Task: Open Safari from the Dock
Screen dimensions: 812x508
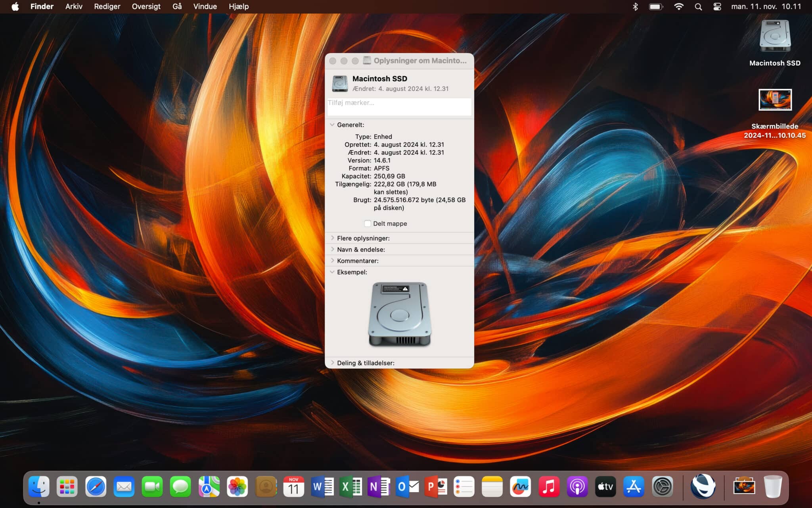Action: (96, 487)
